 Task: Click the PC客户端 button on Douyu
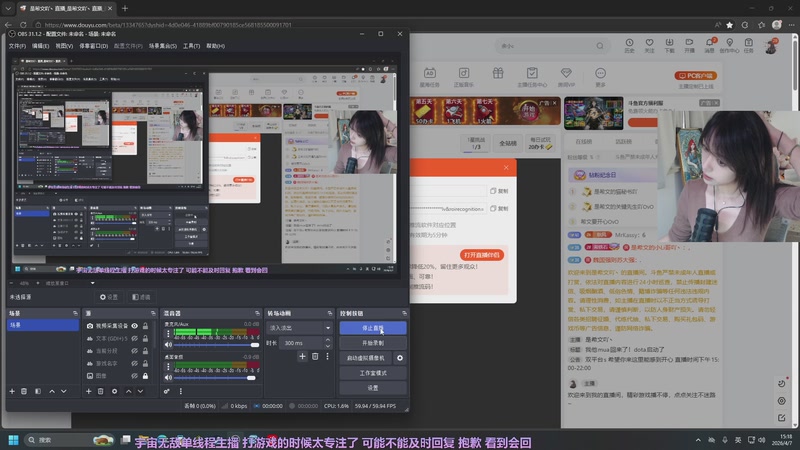tap(696, 76)
